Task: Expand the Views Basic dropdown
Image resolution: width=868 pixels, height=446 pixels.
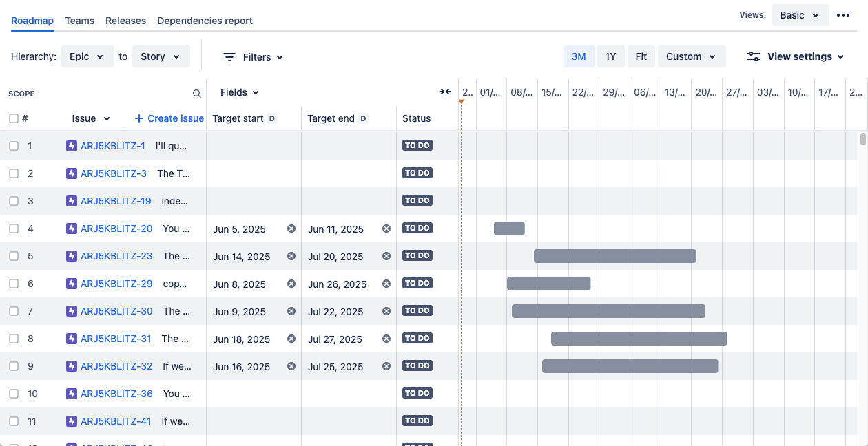Action: pyautogui.click(x=800, y=14)
